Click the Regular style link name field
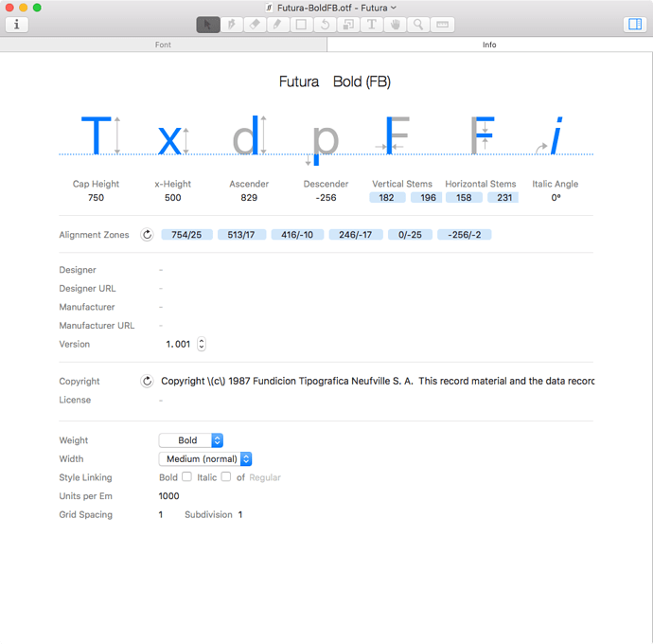 [265, 477]
